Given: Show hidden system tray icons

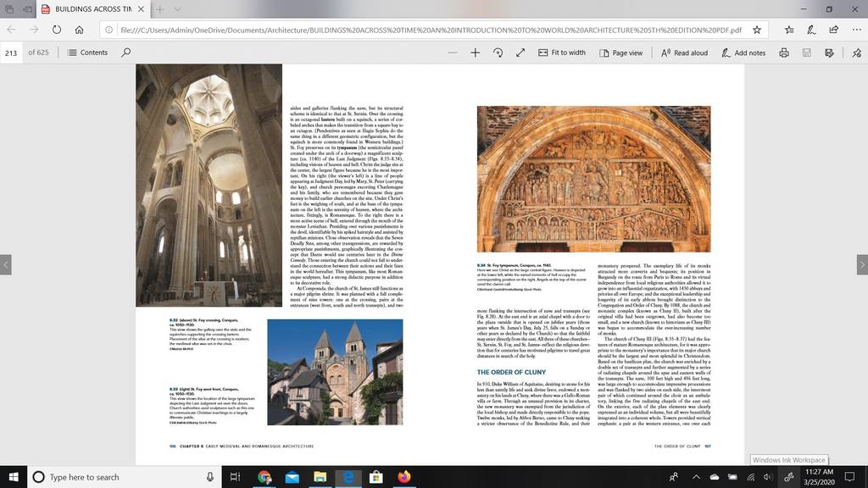Looking at the screenshot, I should point(697,477).
